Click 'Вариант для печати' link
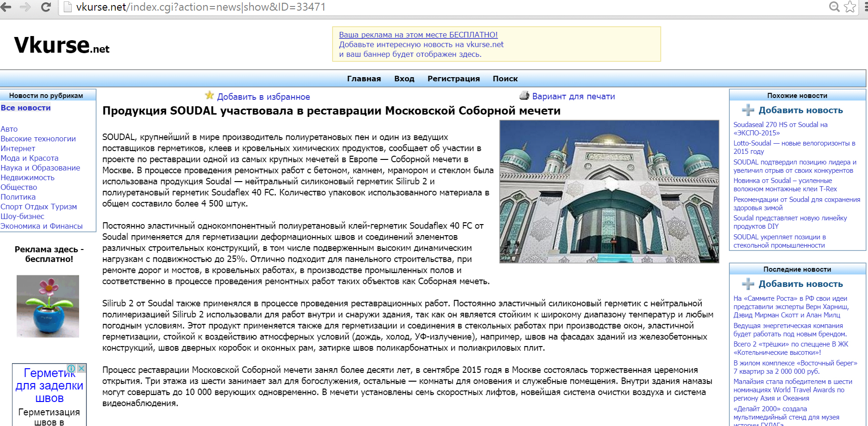The height and width of the screenshot is (426, 868). tap(573, 96)
